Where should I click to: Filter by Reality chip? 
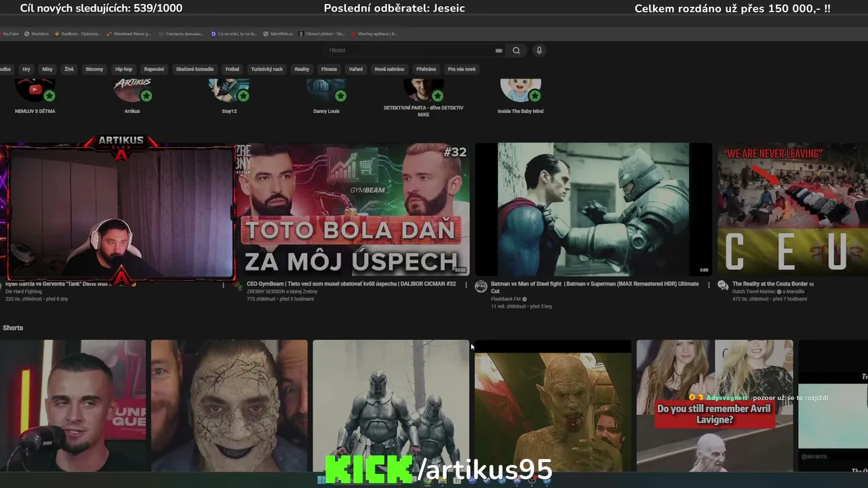click(x=302, y=69)
